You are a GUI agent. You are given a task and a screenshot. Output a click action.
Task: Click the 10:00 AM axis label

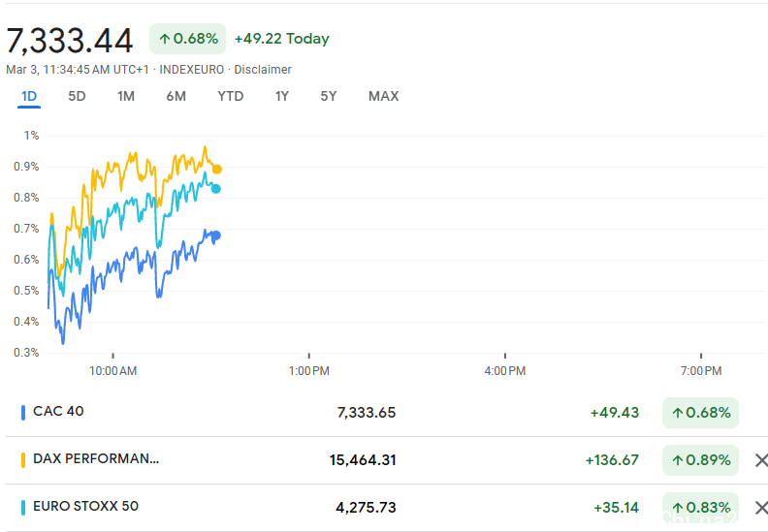(x=113, y=371)
